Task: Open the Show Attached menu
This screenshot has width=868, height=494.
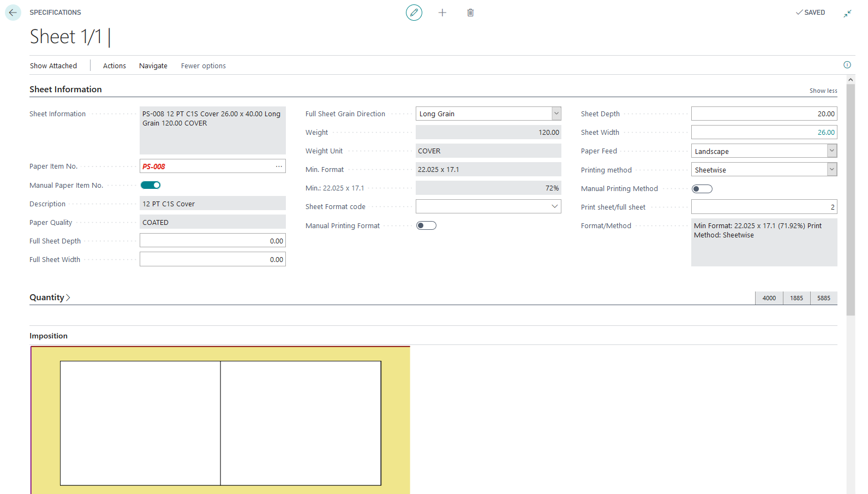Action: [53, 66]
